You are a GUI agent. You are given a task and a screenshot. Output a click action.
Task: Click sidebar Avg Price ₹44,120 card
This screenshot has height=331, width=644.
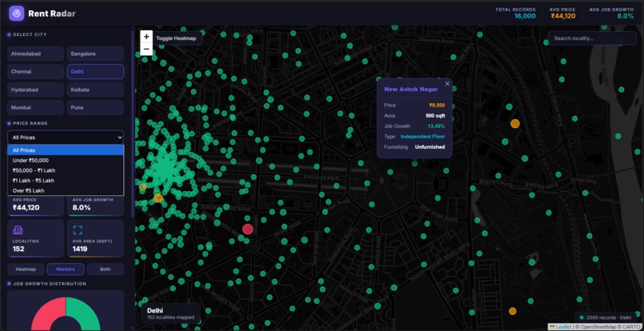[36, 205]
